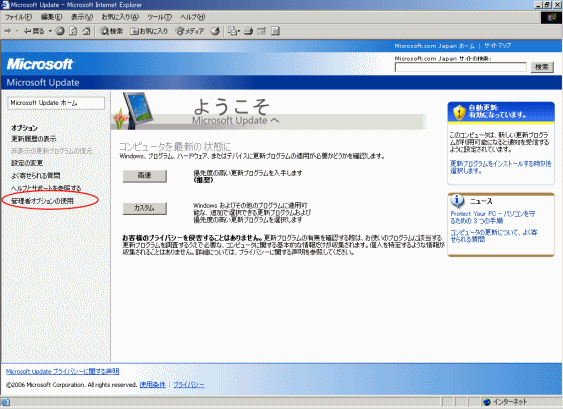This screenshot has height=409, width=563.
Task: Focus the Microsoft.com Japan site search field
Action: 461,67
